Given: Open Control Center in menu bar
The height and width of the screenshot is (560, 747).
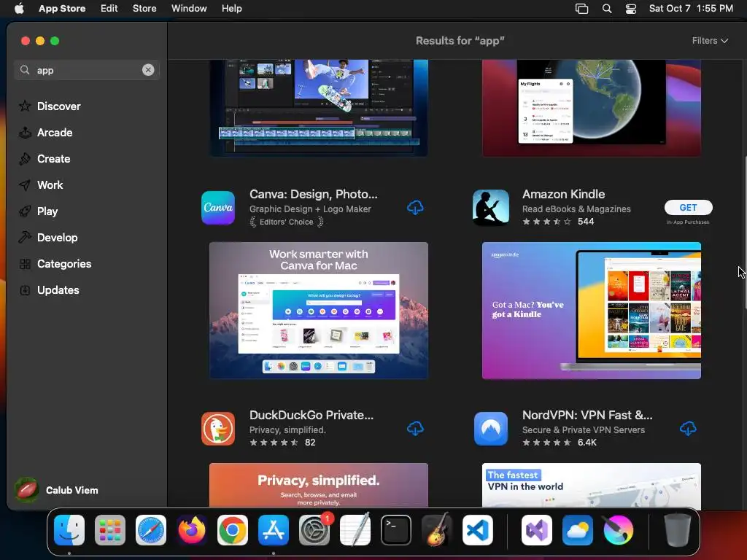Looking at the screenshot, I should (631, 8).
